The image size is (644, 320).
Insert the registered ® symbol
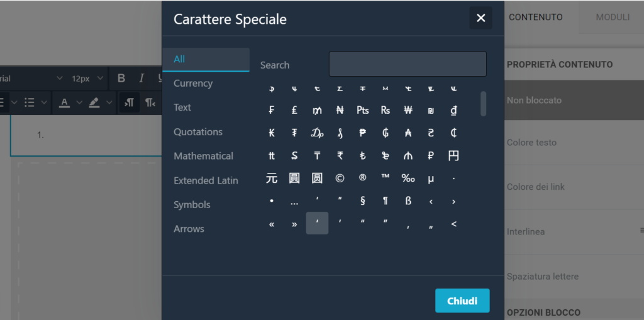(x=362, y=179)
